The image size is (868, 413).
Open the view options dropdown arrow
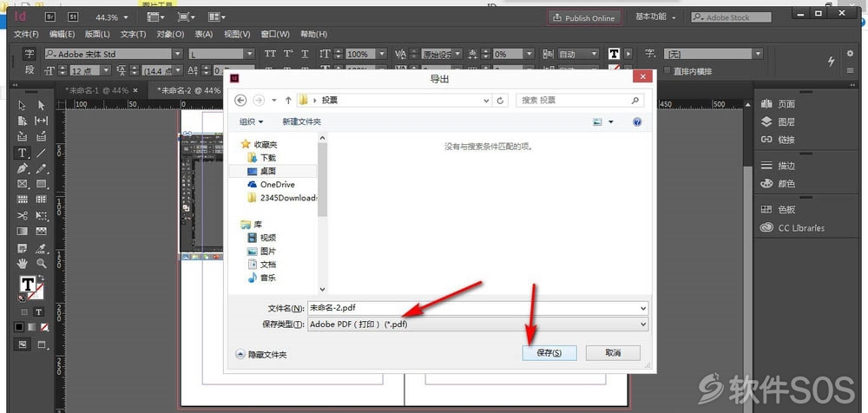[611, 121]
